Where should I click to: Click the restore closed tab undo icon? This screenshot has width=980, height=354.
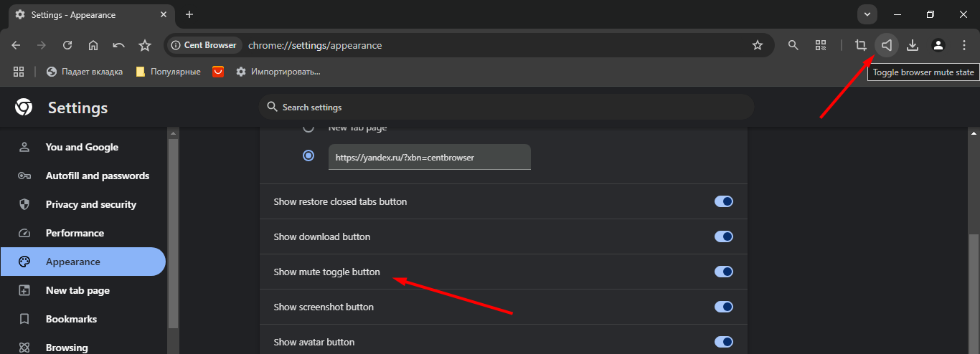(119, 45)
